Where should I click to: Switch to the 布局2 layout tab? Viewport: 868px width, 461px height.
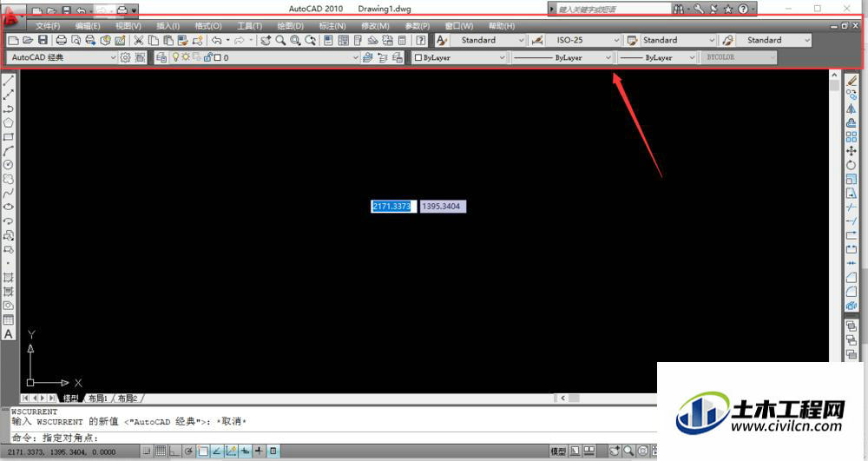click(128, 398)
